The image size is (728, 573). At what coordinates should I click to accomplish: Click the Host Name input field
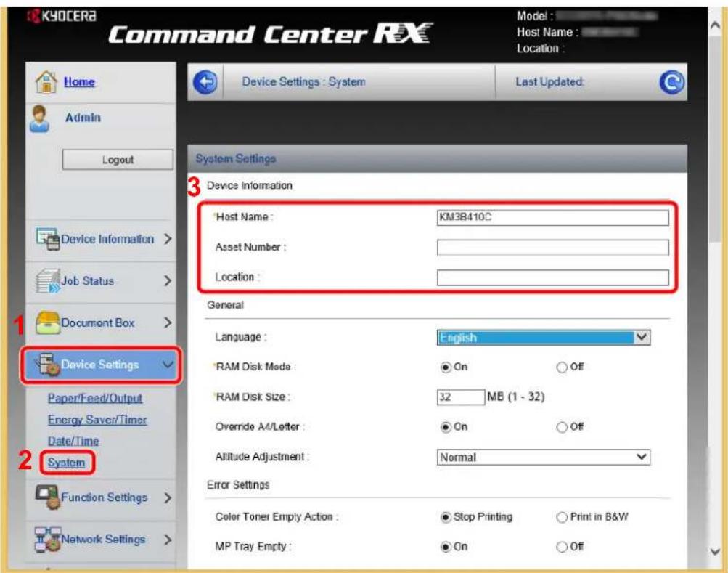point(552,217)
